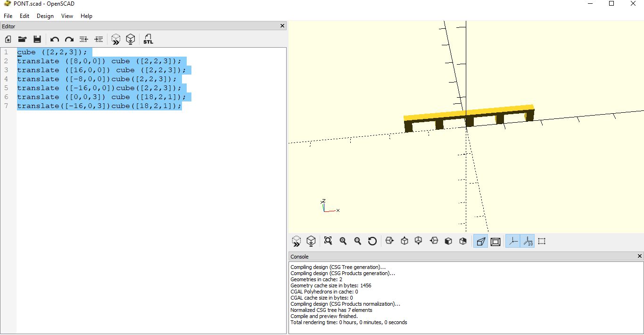This screenshot has height=335, width=644.
Task: Open the View menu
Action: [x=67, y=16]
